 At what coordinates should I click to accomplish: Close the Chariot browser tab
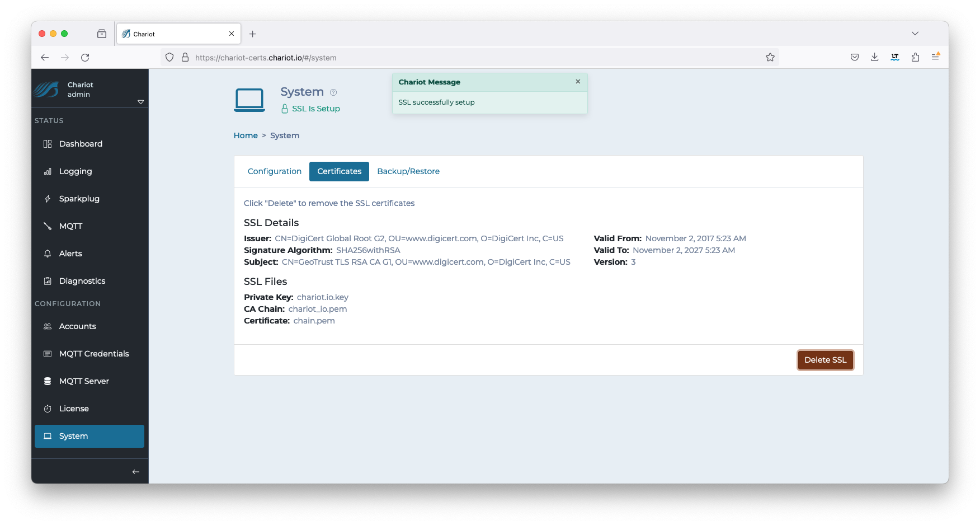point(232,34)
